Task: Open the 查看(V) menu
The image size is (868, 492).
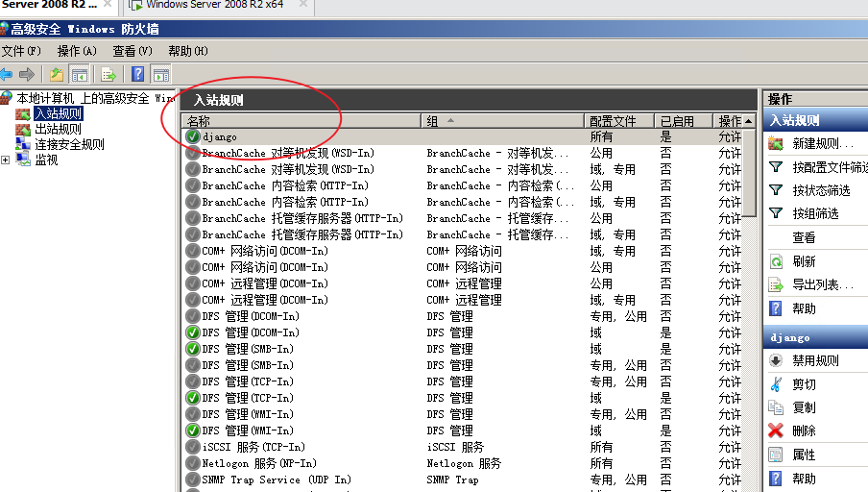Action: (x=132, y=51)
